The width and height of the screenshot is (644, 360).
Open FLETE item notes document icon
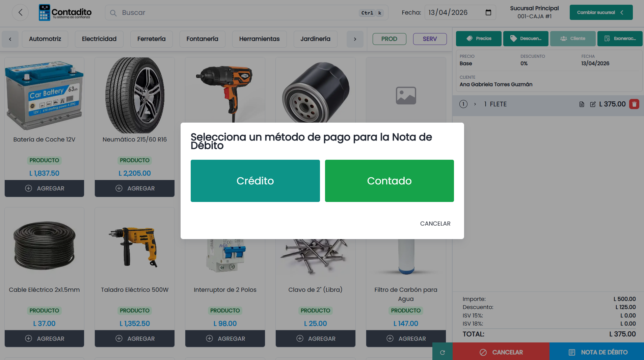click(x=582, y=104)
